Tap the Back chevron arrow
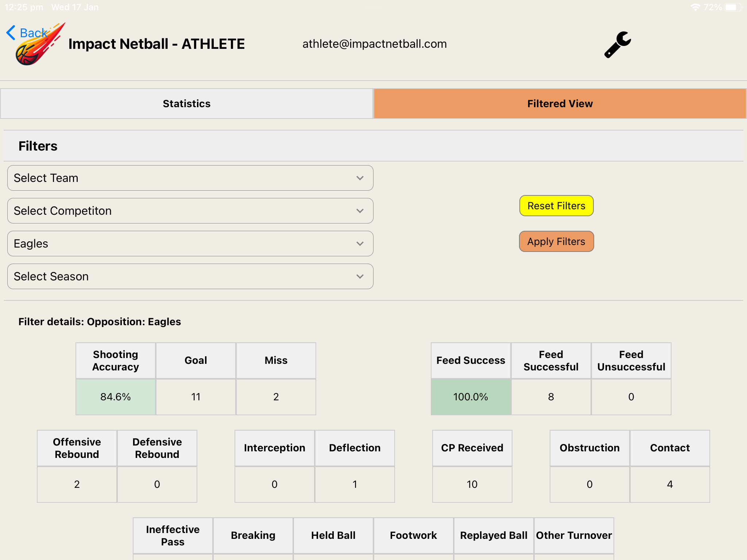 (11, 32)
